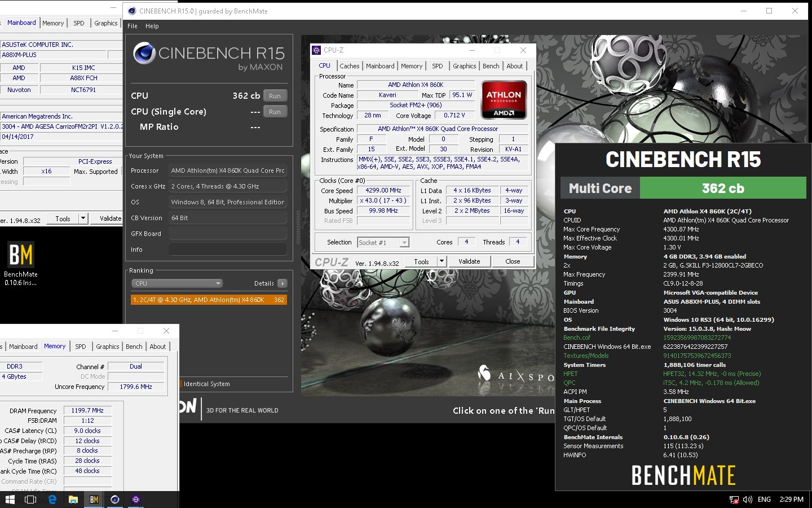Select About tab in bottom-left CPU-Z window
Image resolution: width=812 pixels, height=508 pixels.
click(157, 347)
